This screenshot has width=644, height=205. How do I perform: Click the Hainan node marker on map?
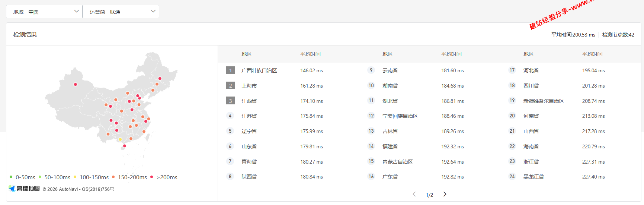click(x=124, y=146)
